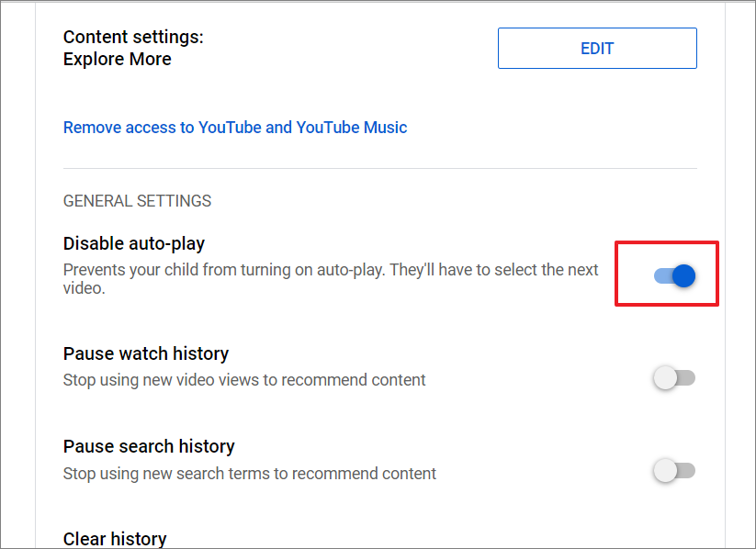Click the Pause search history title
Viewport: 756px width, 549px height.
[149, 446]
